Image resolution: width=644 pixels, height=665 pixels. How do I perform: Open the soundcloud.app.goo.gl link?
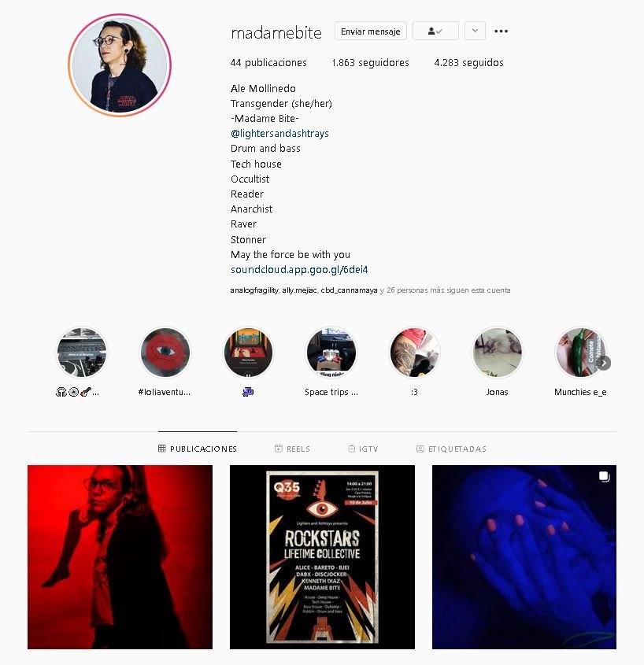tap(299, 270)
